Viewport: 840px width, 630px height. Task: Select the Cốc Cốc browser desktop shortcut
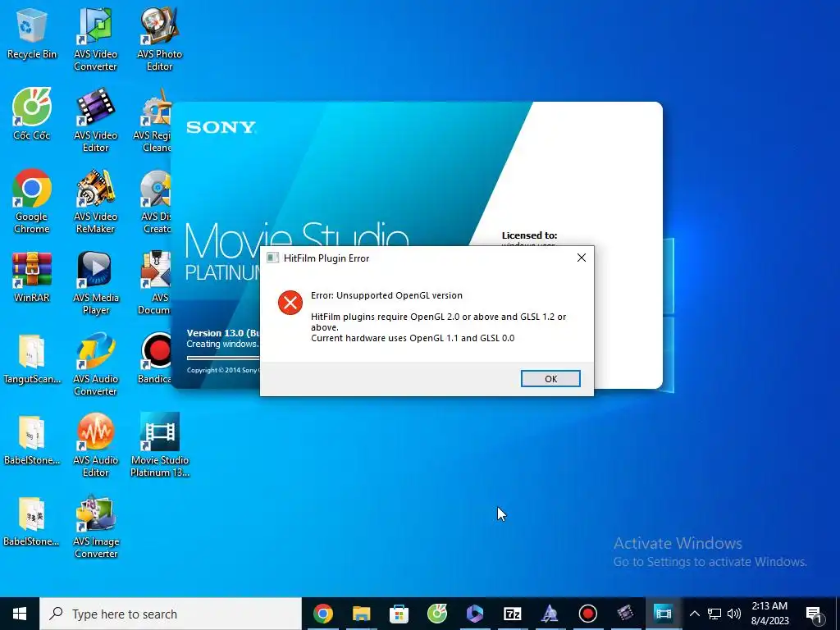tap(32, 114)
